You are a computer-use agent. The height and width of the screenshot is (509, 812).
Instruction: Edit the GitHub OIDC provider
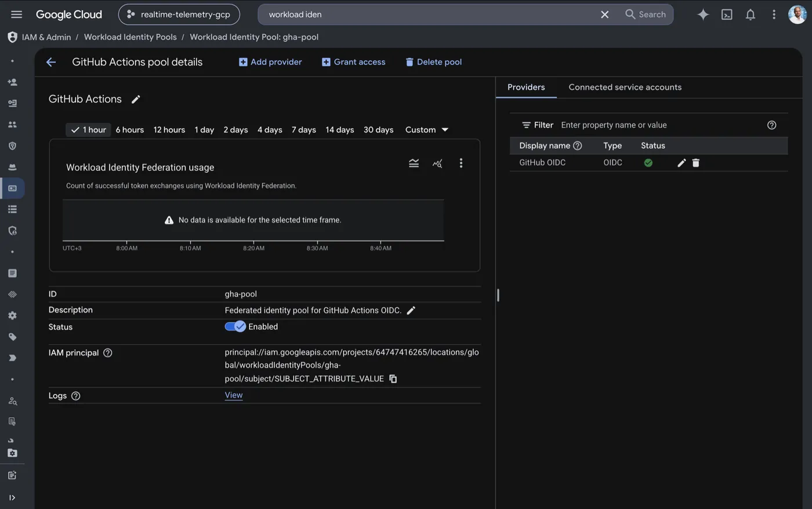[x=681, y=163]
